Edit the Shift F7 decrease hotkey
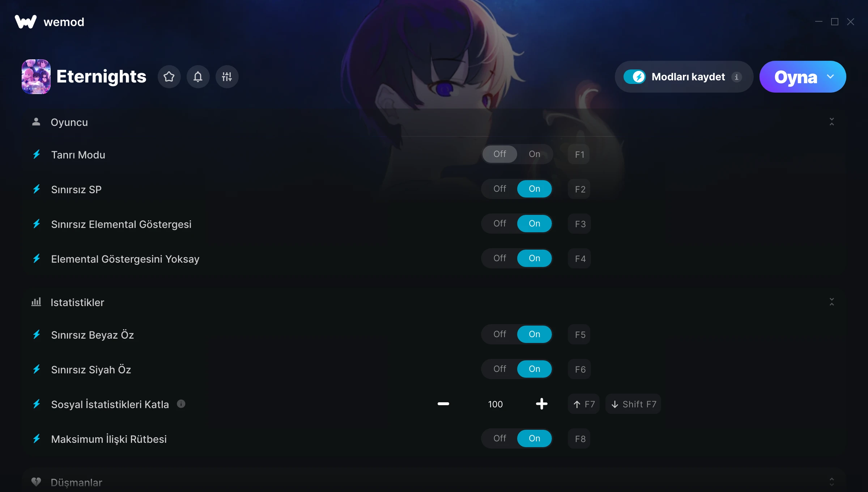Viewport: 868px width, 492px height. (633, 404)
